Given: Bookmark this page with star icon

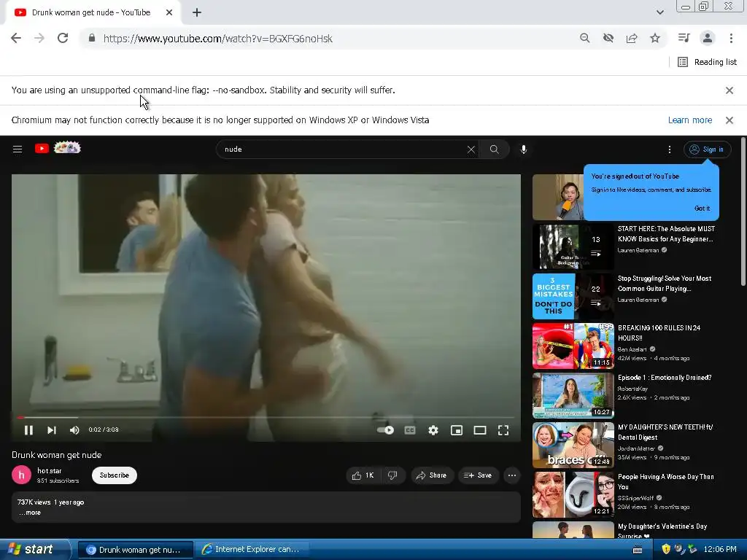Looking at the screenshot, I should point(655,38).
